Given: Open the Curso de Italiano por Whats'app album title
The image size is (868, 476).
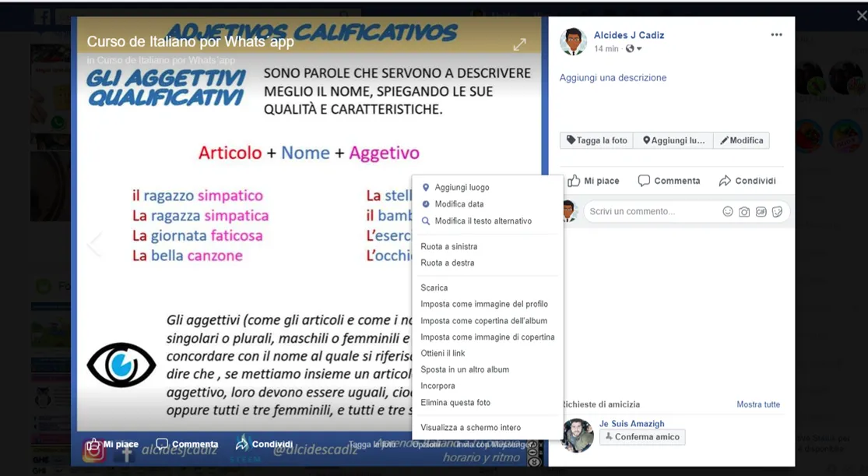Looking at the screenshot, I should 190,41.
